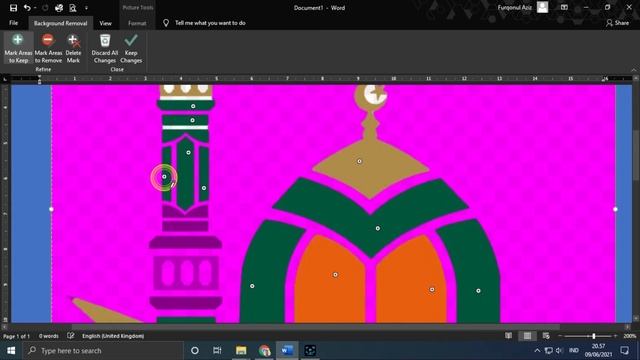Open the Windows Start menu
640x360 pixels.
click(x=11, y=351)
